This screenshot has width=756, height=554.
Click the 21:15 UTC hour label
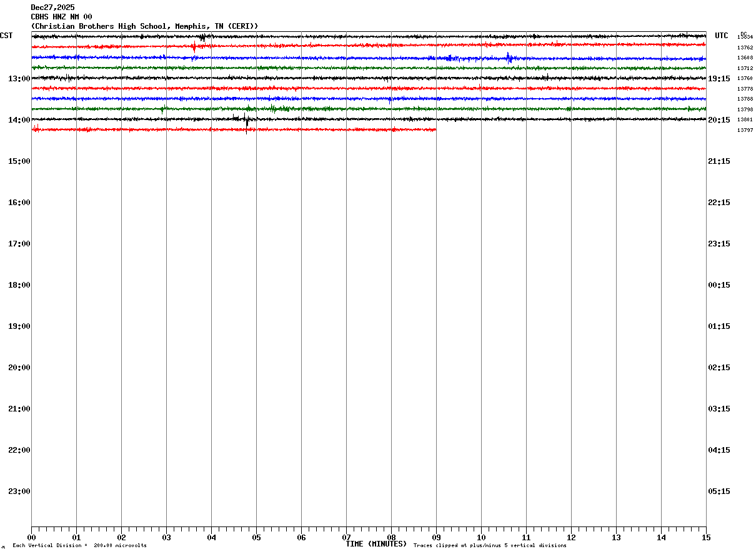pyautogui.click(x=719, y=161)
